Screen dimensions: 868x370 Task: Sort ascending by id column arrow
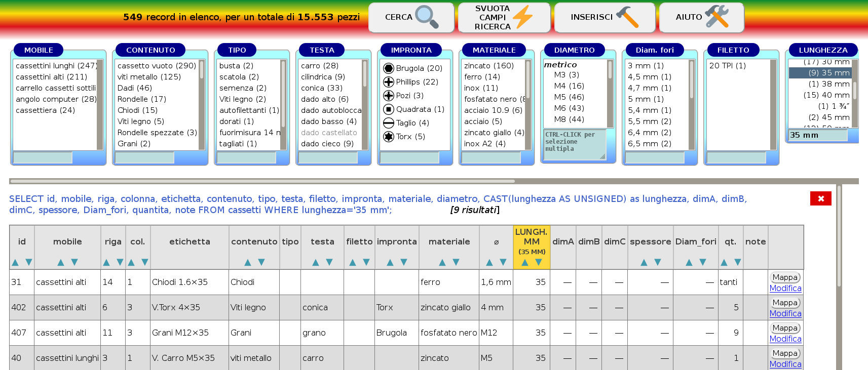[15, 262]
